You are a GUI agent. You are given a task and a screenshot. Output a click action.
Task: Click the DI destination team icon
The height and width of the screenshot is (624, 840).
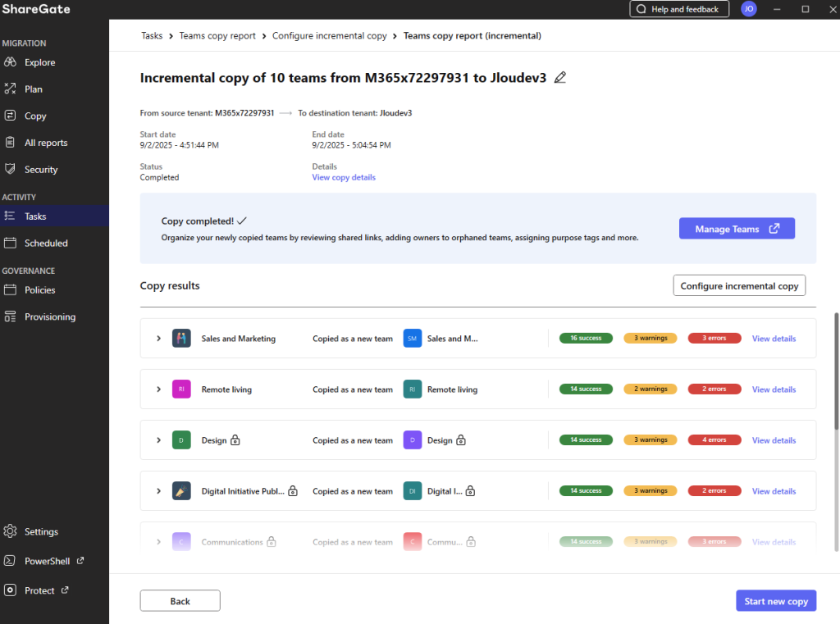click(412, 491)
